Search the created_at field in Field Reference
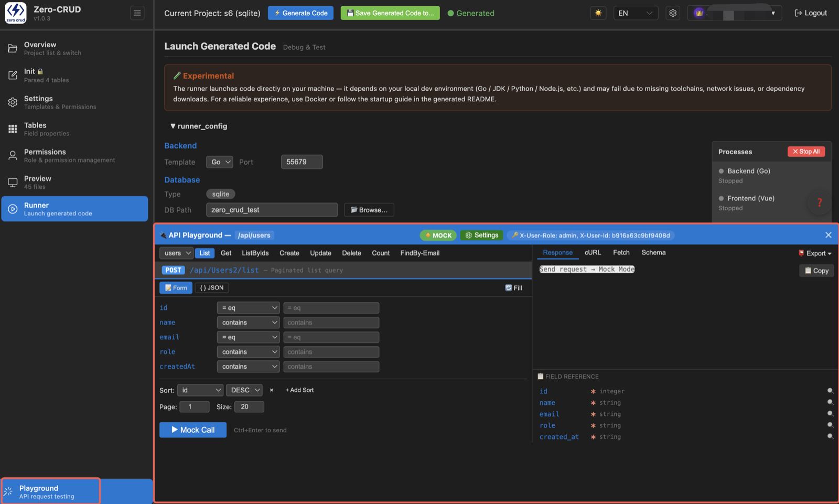 click(830, 436)
